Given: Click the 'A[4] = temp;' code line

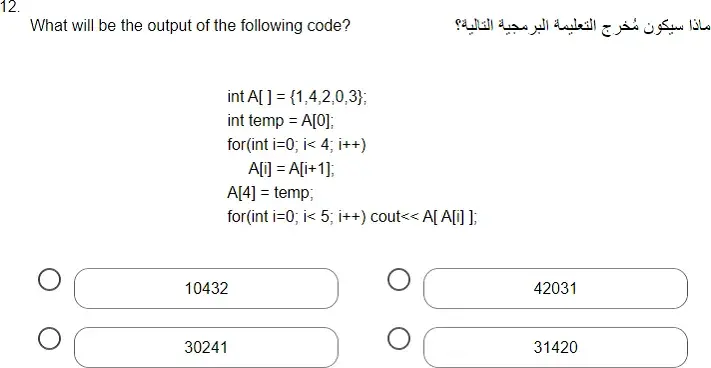Looking at the screenshot, I should [270, 193].
